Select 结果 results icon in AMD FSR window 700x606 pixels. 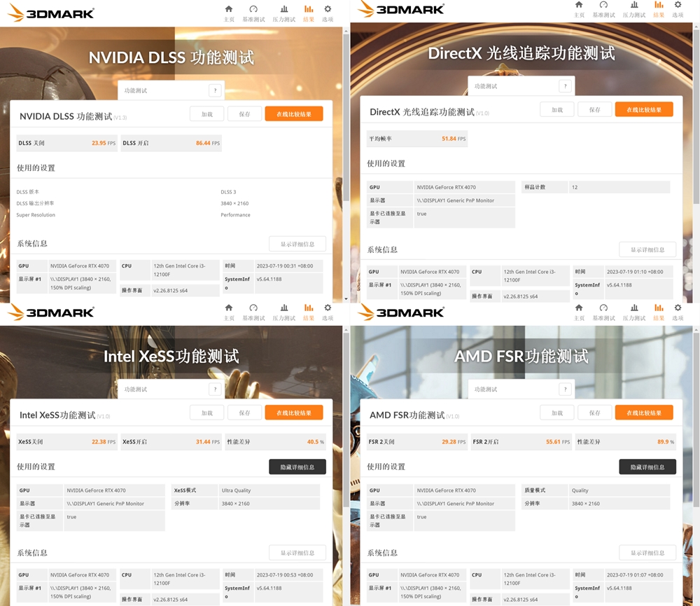pos(659,308)
